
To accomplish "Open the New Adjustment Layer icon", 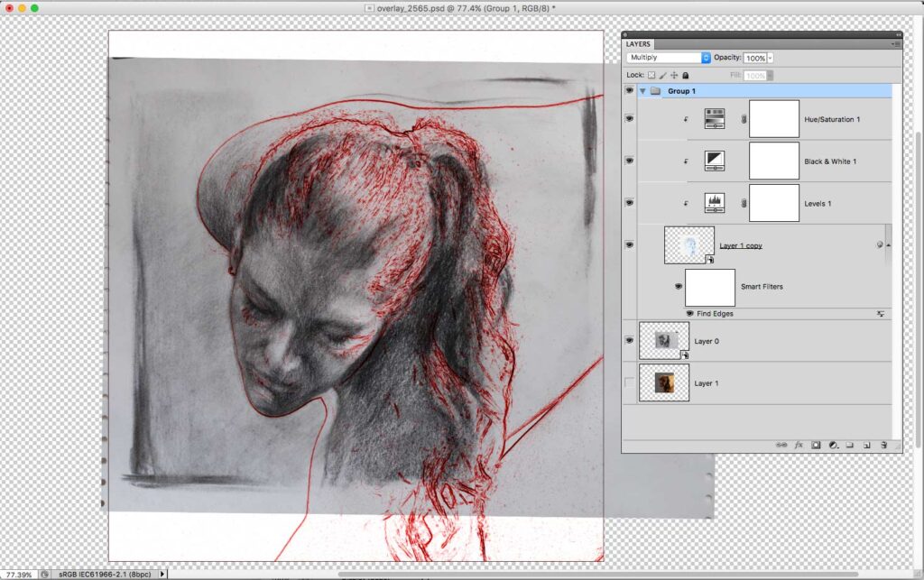I will coord(834,445).
